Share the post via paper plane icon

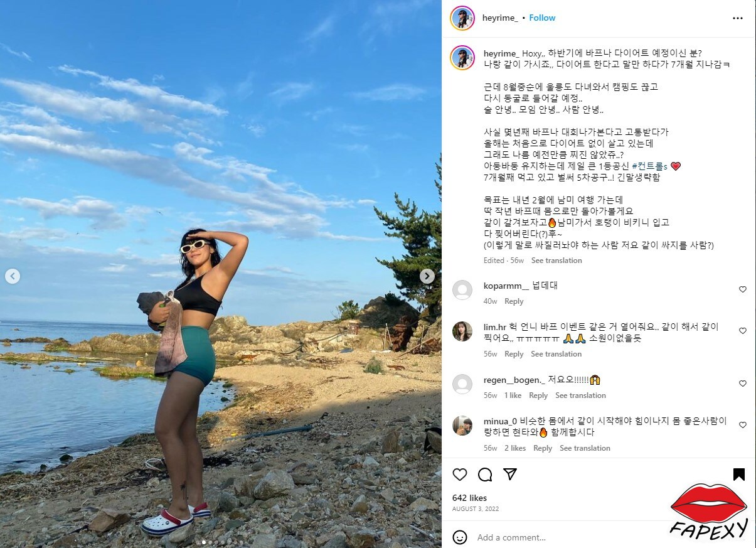(510, 475)
